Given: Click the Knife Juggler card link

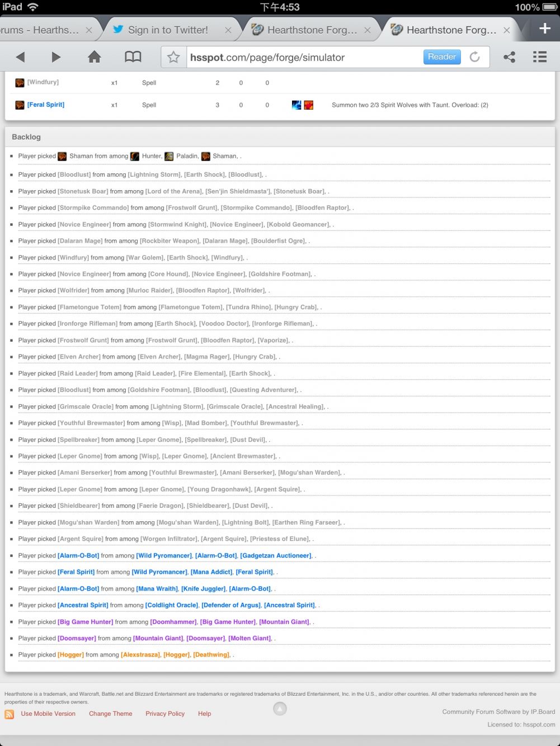Looking at the screenshot, I should click(x=204, y=589).
